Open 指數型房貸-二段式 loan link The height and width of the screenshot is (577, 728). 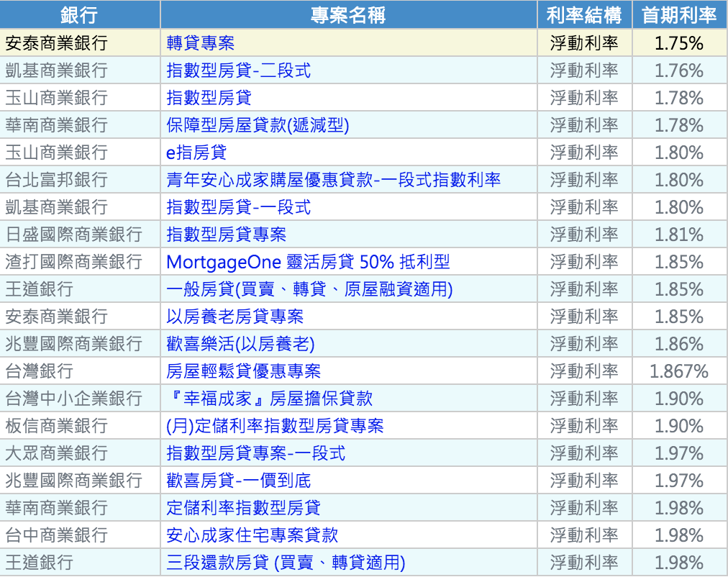pos(238,71)
